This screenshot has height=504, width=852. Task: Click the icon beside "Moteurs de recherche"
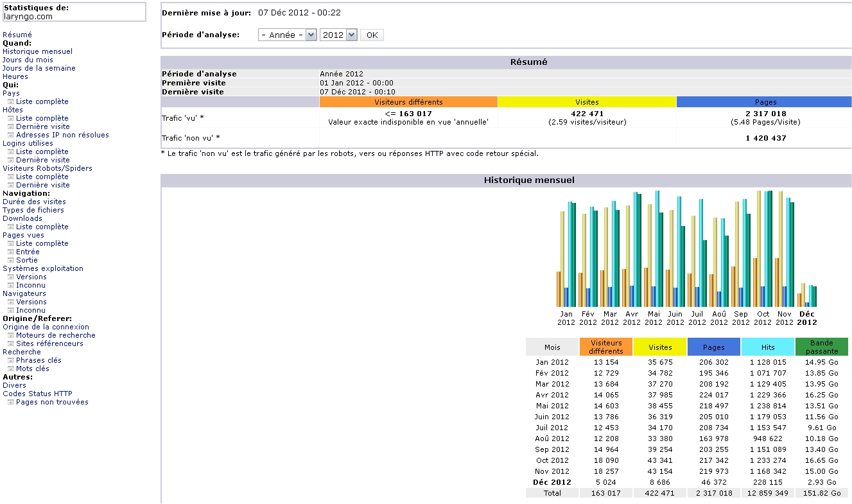coord(10,336)
